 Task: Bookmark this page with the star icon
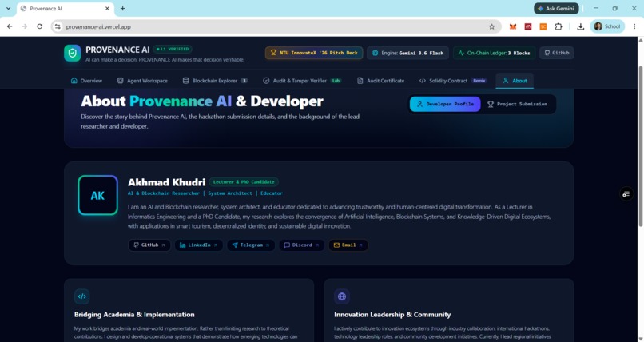[x=491, y=26]
